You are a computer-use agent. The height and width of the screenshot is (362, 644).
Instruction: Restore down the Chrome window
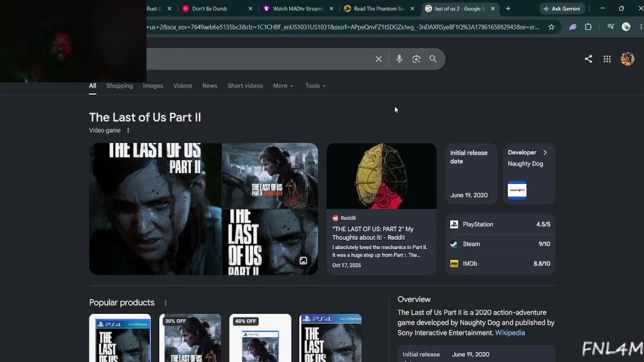(x=621, y=9)
